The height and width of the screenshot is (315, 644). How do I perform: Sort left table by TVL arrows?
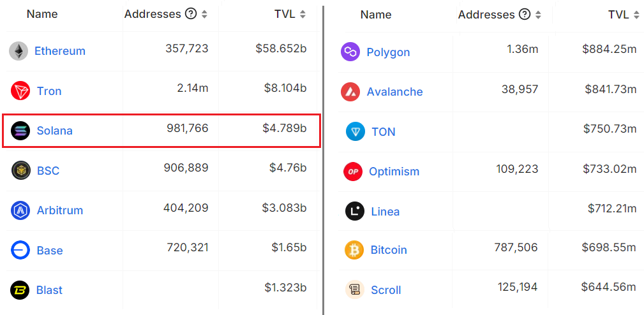(x=303, y=15)
